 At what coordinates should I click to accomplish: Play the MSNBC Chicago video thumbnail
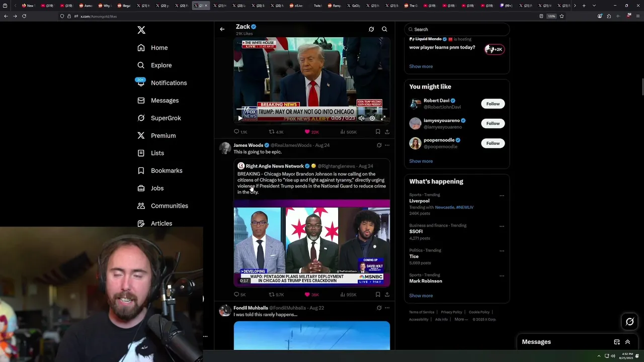tap(311, 243)
